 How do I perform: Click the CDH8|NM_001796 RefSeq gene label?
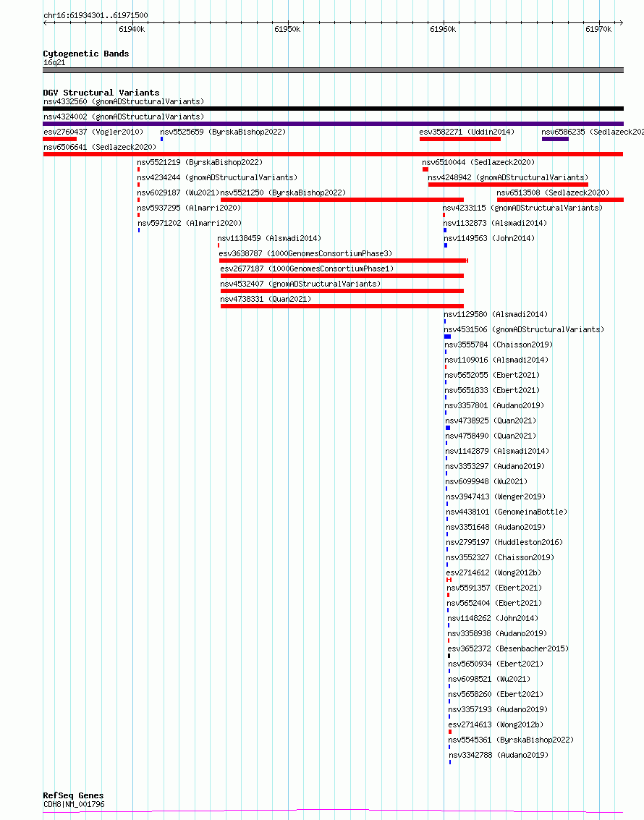74,803
